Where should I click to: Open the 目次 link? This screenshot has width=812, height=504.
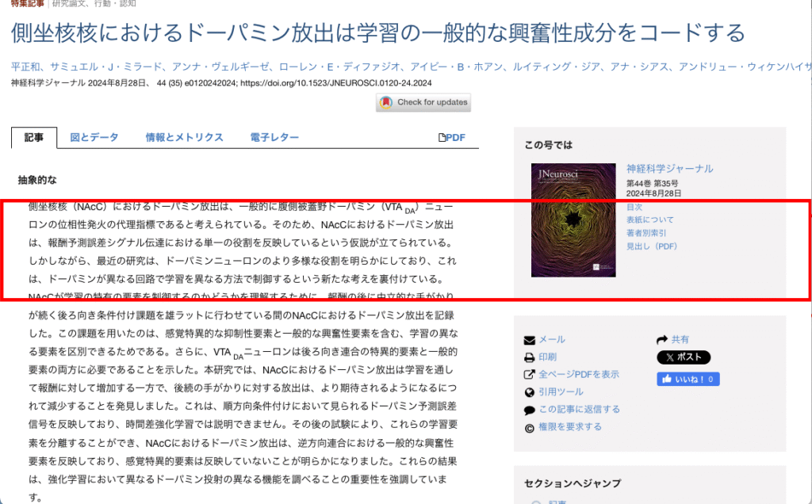point(634,207)
